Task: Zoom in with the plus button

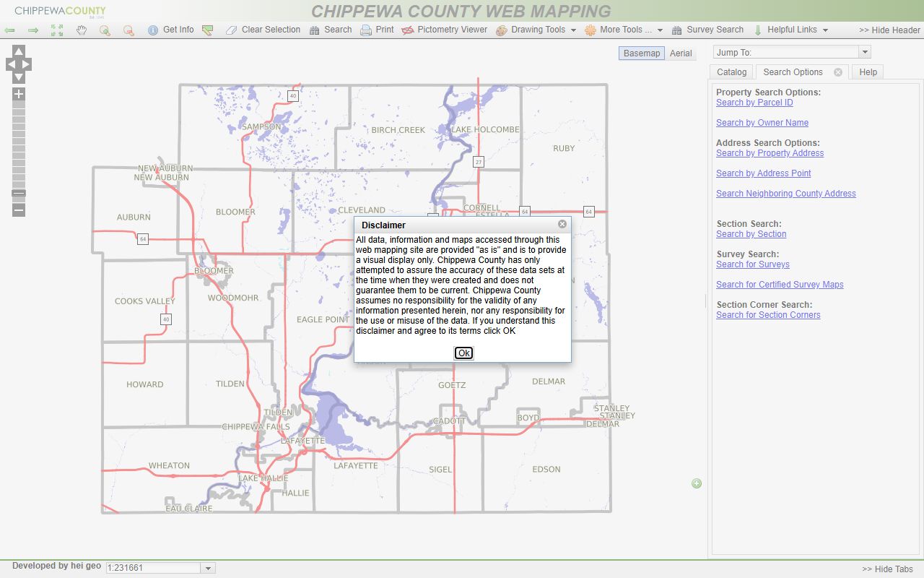Action: (x=19, y=94)
